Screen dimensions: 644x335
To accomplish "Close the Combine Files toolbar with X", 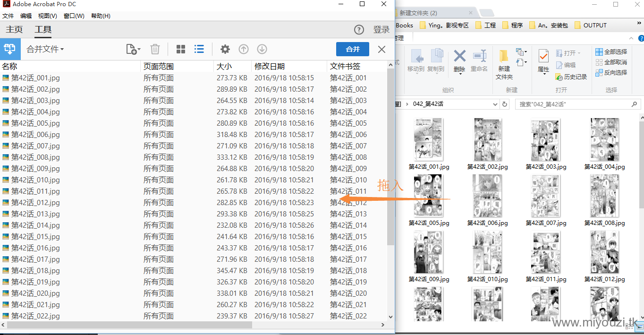I will pyautogui.click(x=382, y=49).
